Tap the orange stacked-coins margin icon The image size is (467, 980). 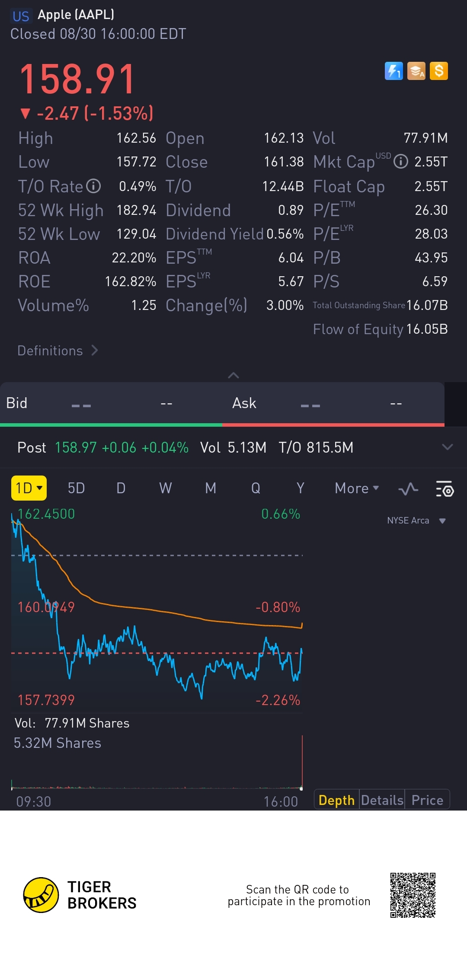click(416, 71)
